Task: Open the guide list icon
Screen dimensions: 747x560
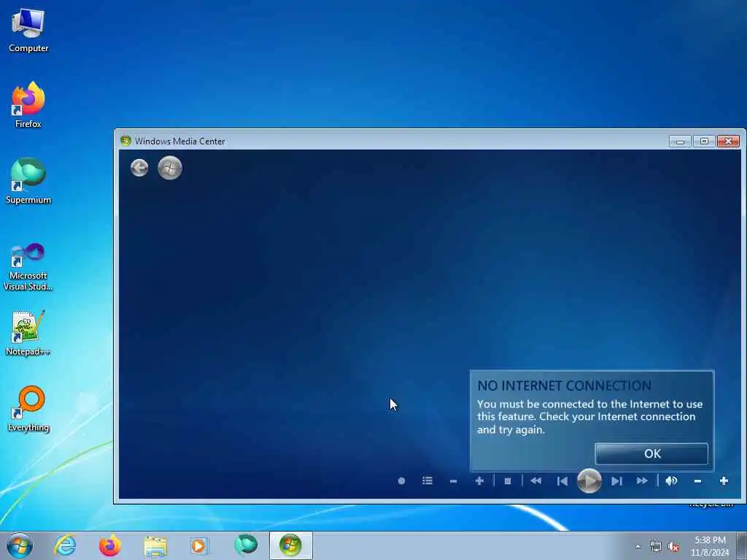Action: [x=427, y=481]
